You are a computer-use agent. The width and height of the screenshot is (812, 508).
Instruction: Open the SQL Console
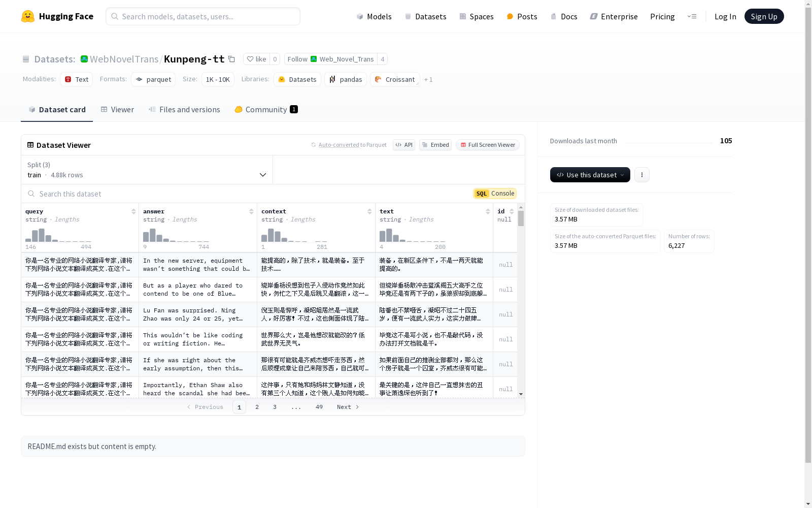click(x=495, y=194)
